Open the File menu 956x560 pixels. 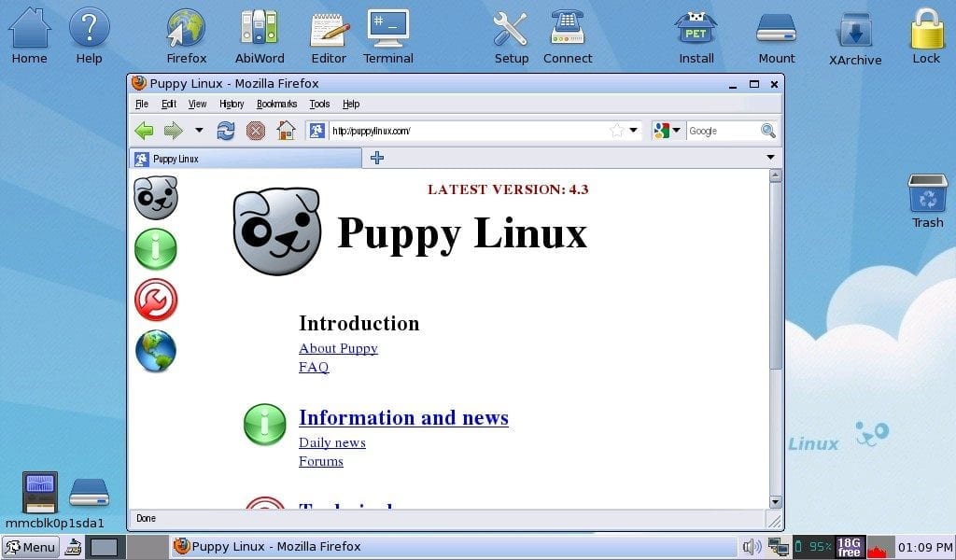point(142,105)
